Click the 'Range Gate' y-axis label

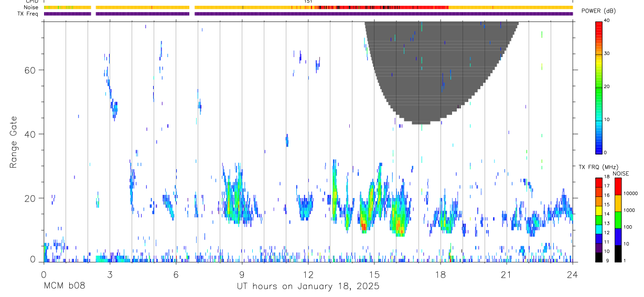(x=14, y=142)
